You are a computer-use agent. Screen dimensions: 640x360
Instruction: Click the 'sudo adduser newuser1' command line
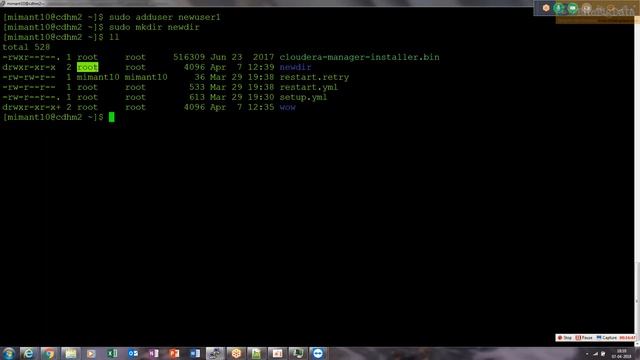point(164,17)
